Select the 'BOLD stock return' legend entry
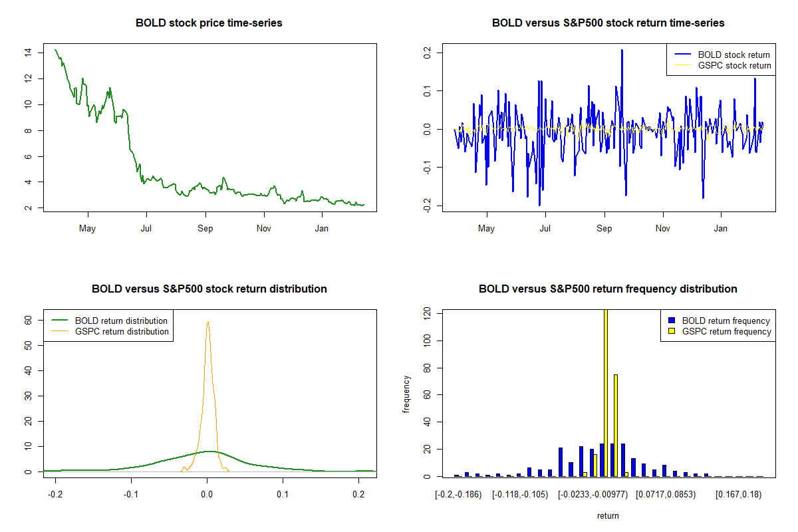Screen dimensions: 798x532 [733, 55]
